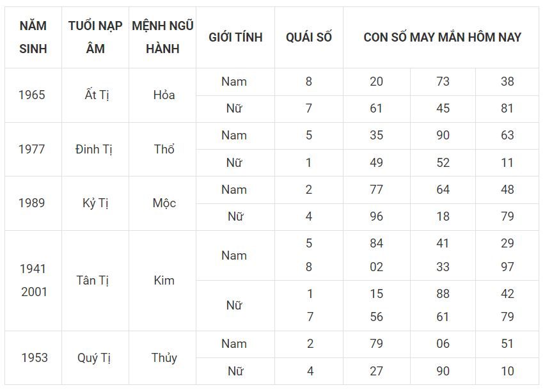The image size is (545, 392).
Task: Click the NĂM SINH column header
Action: pos(33,37)
